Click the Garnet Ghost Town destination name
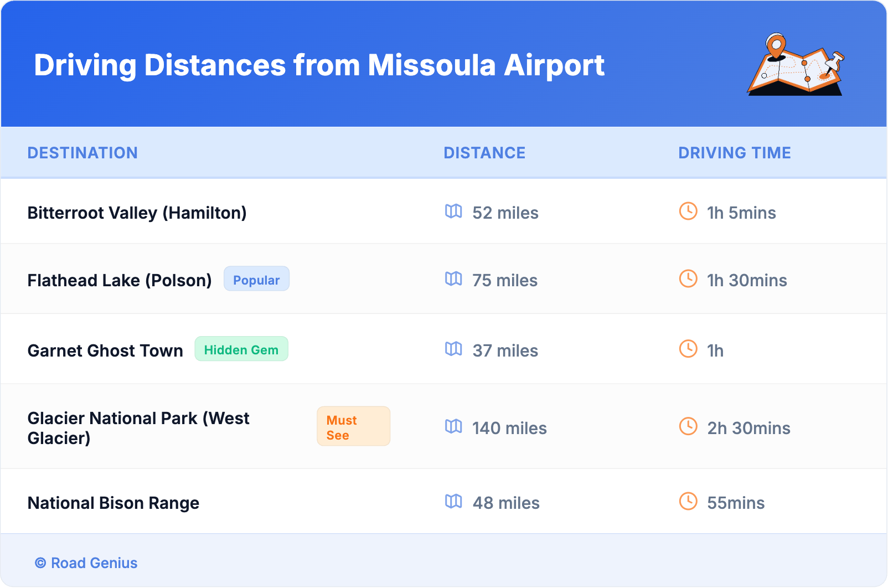The width and height of the screenshot is (888, 588). (x=105, y=350)
